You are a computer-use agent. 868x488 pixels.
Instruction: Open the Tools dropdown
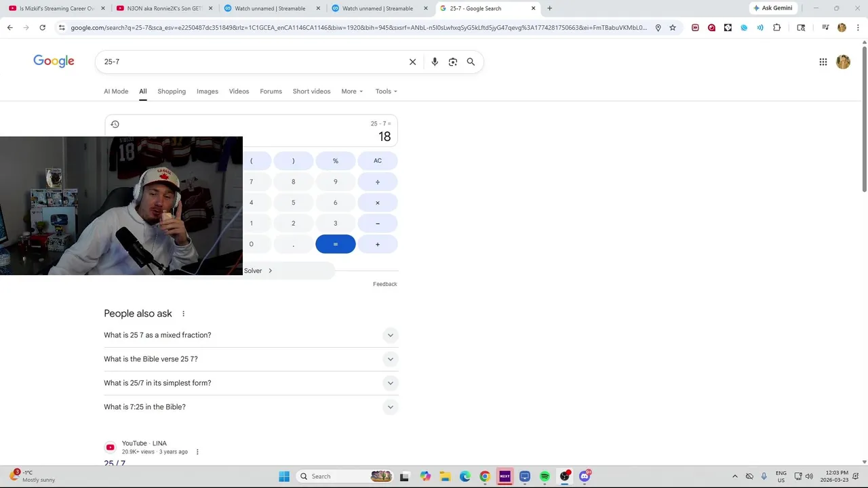(387, 91)
